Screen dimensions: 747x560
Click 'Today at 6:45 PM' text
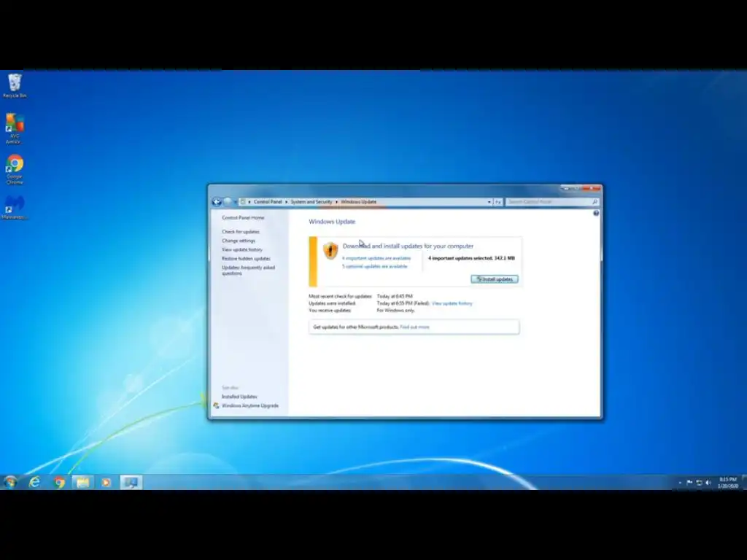(395, 296)
